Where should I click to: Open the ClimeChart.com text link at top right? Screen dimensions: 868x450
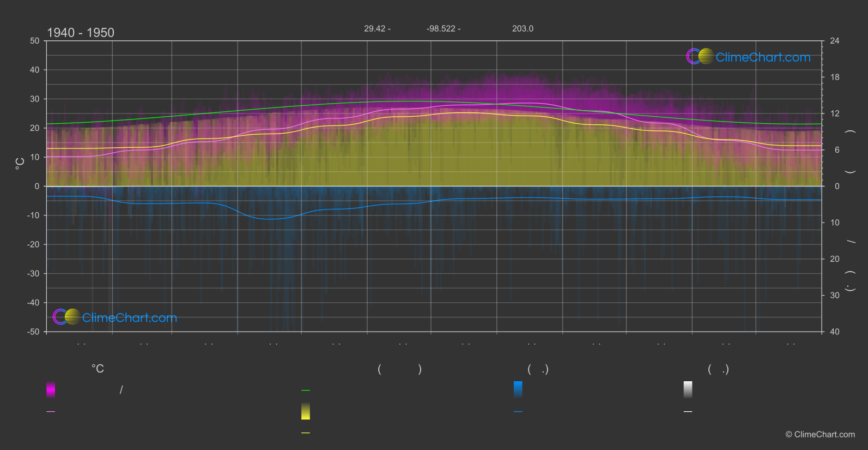point(763,57)
